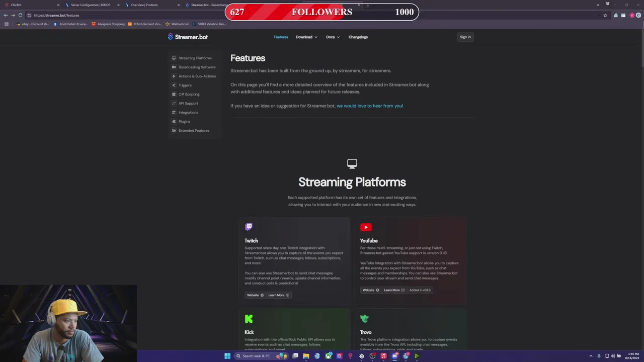Screen dimensions: 644x362
Task: Click the browser back arrow
Action: (x=6, y=15)
